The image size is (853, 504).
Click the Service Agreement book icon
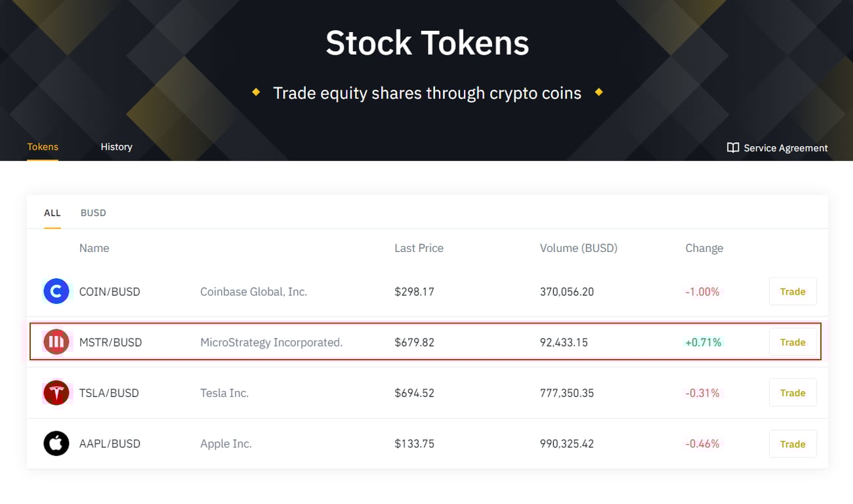pos(733,148)
